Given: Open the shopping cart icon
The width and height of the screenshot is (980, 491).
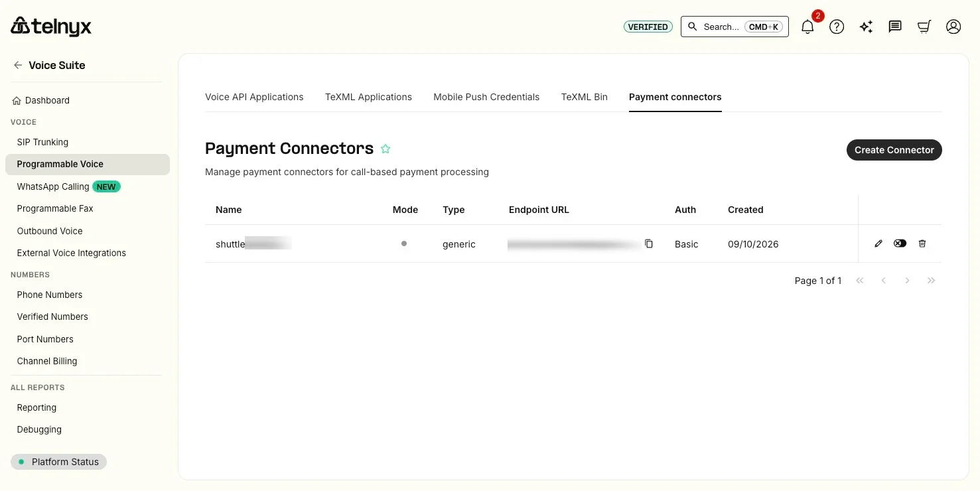Looking at the screenshot, I should (x=924, y=27).
